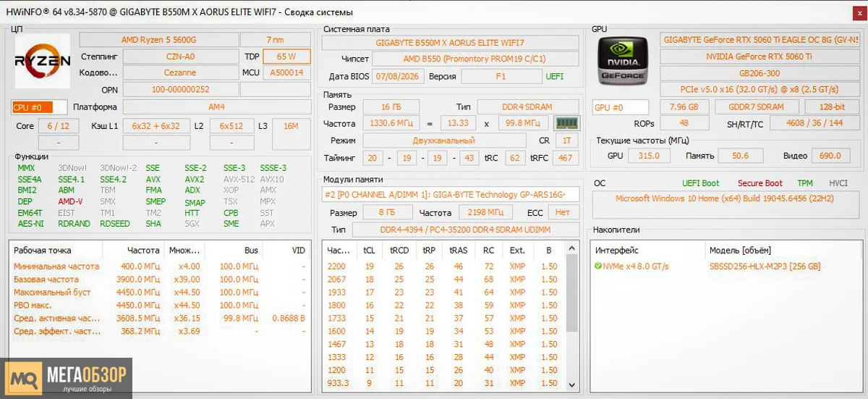Viewport: 868px width, 399px height.
Task: Click the 7 nm process field
Action: (275, 40)
